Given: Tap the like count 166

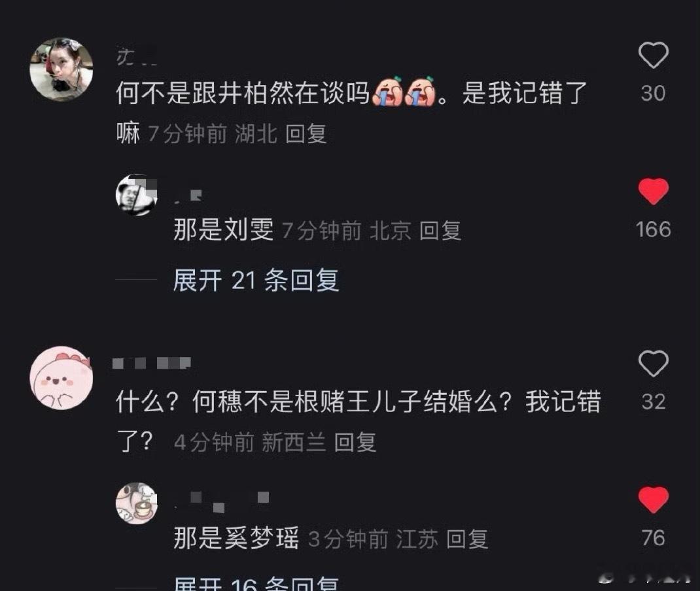Looking at the screenshot, I should click(653, 229).
